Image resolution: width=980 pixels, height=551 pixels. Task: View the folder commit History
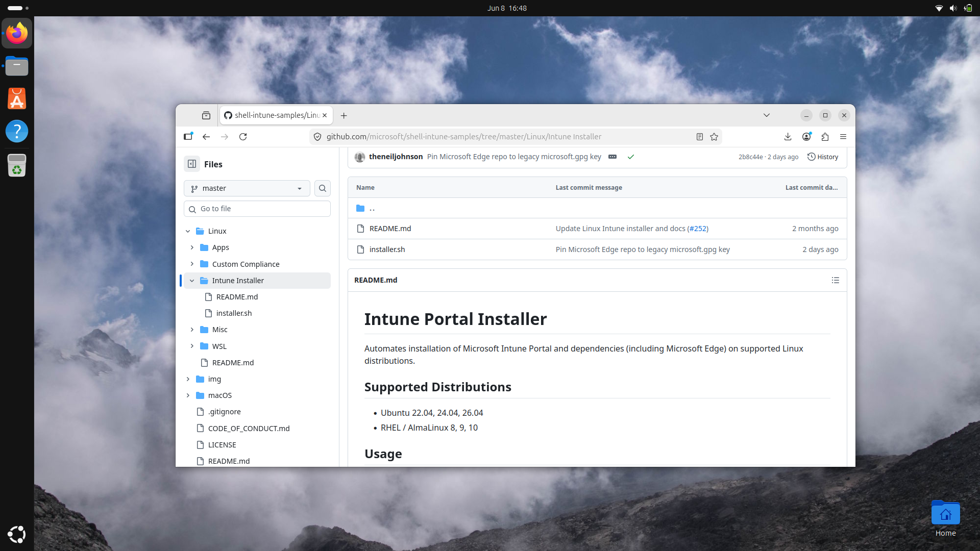coord(823,157)
